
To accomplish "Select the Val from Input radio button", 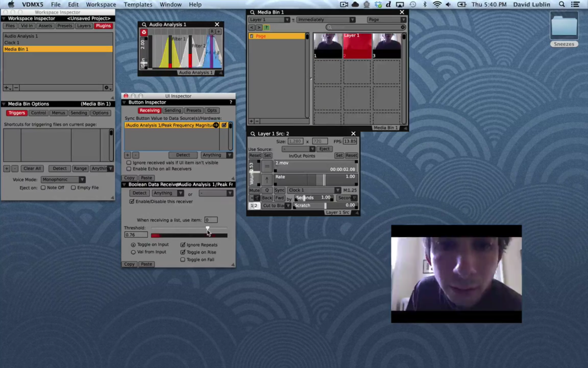I will pyautogui.click(x=133, y=252).
